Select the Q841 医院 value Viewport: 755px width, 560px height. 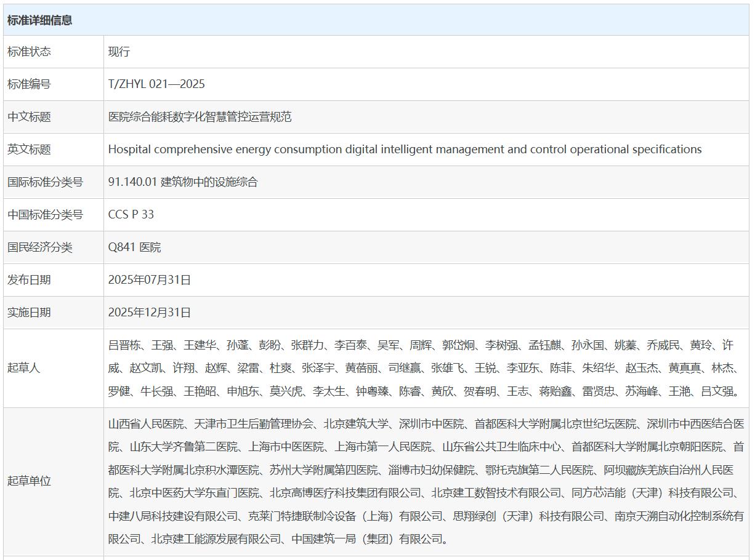coord(134,247)
